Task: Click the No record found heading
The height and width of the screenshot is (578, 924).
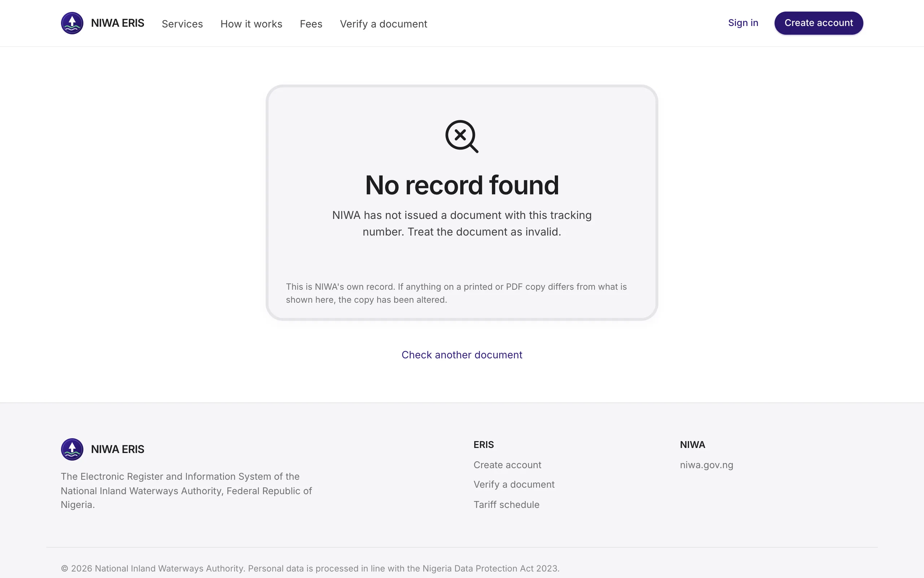Action: [x=462, y=185]
